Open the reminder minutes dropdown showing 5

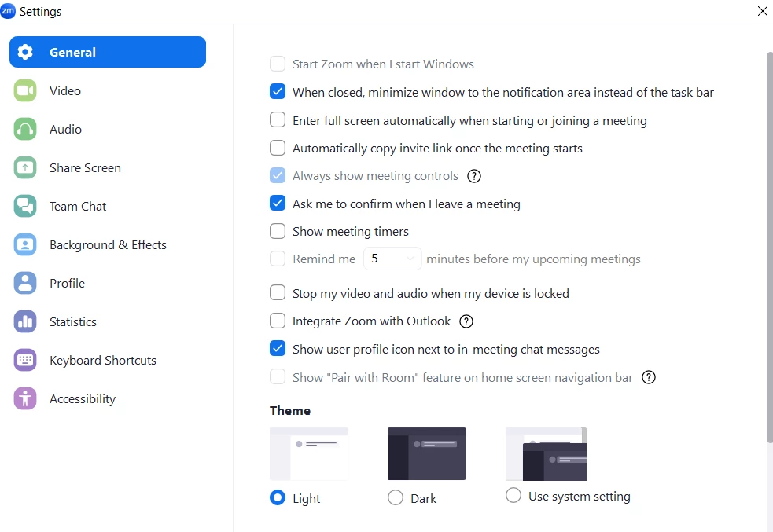392,259
